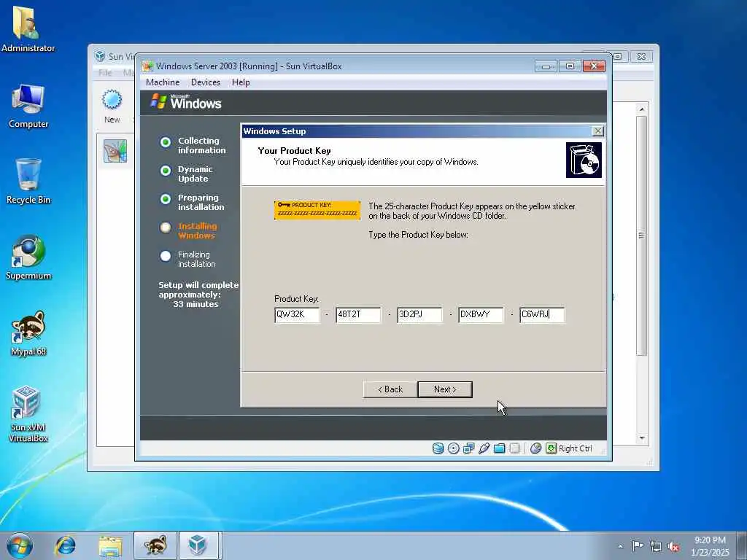Viewport: 747px width, 560px height.
Task: Open Windows Explorer from the taskbar
Action: (111, 545)
